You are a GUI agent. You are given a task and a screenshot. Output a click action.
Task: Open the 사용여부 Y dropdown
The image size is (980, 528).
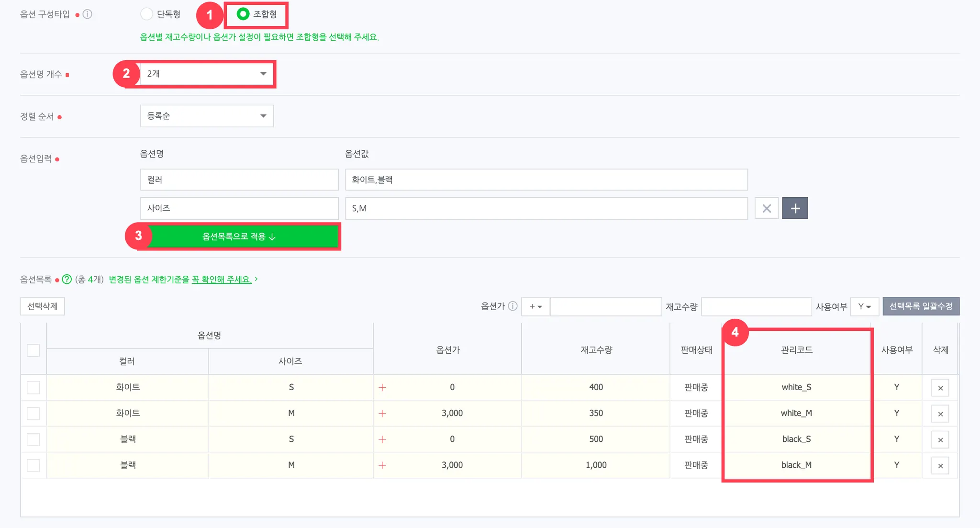[x=864, y=306]
